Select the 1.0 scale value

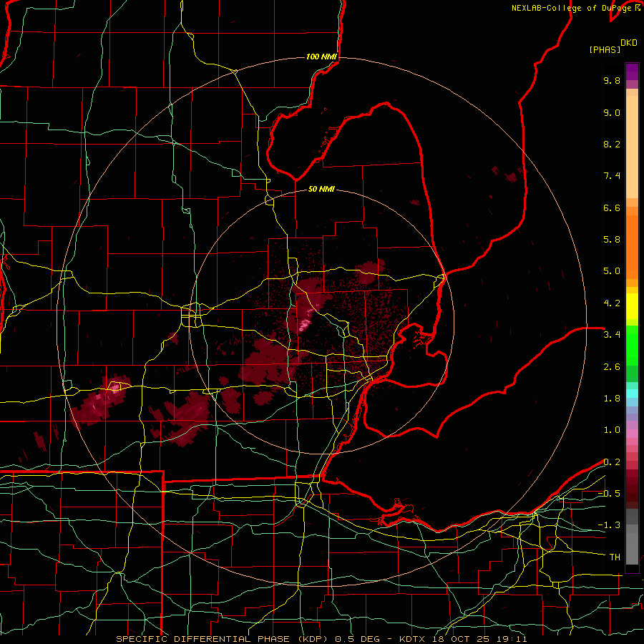point(612,430)
